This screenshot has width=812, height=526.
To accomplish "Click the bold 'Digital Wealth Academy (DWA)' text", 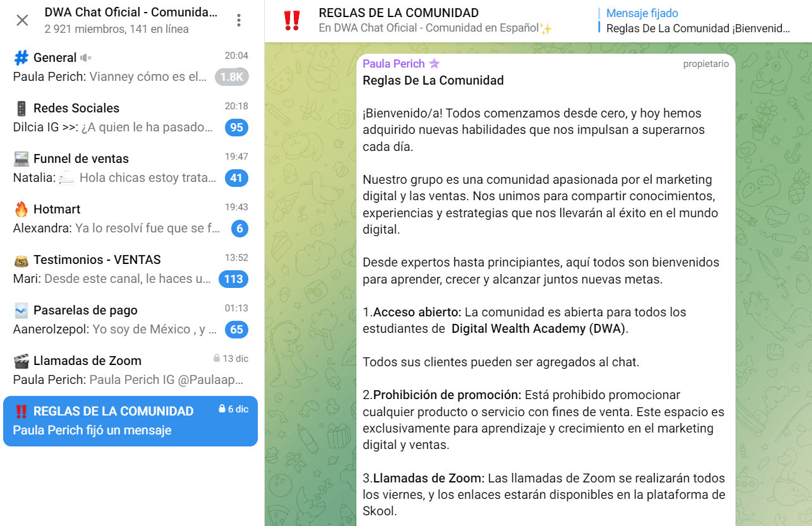I will point(539,329).
